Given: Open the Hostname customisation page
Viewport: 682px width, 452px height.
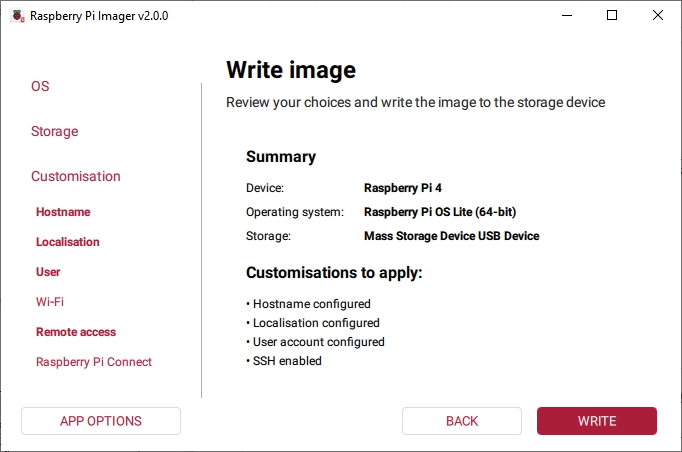Looking at the screenshot, I should [x=63, y=212].
